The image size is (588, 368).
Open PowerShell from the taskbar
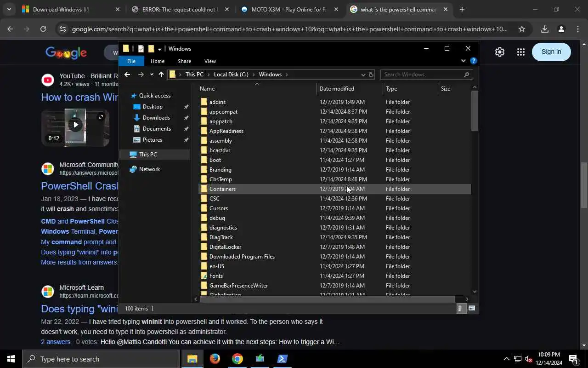click(282, 359)
